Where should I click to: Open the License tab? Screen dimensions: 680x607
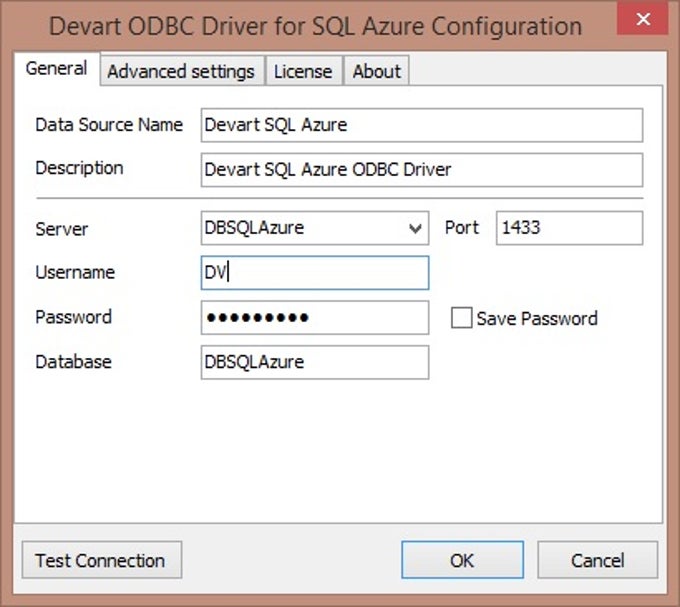(303, 71)
